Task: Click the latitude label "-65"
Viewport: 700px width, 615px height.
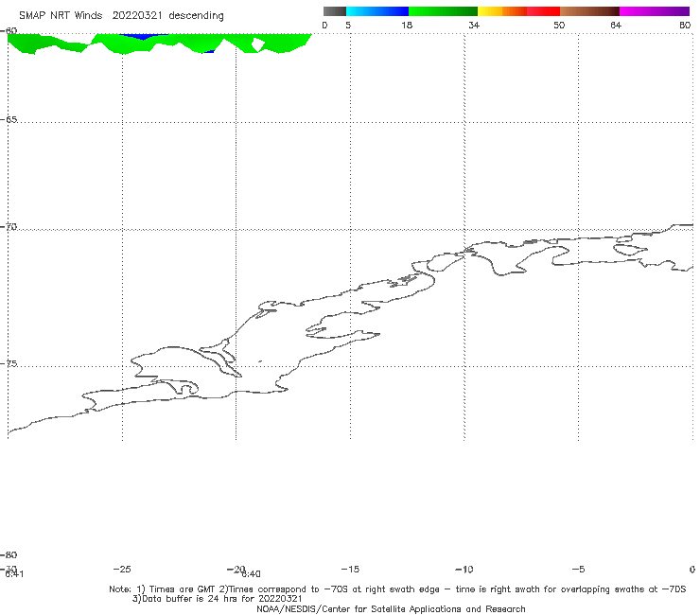Action: pos(9,120)
